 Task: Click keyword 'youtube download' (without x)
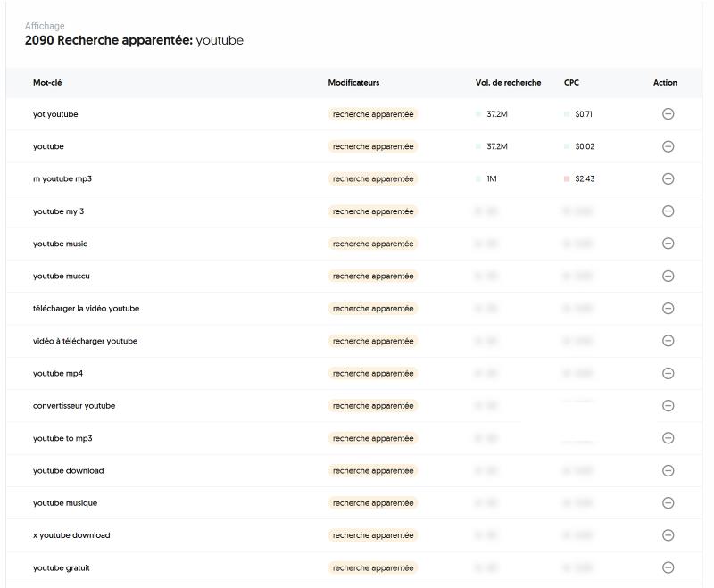coord(69,470)
